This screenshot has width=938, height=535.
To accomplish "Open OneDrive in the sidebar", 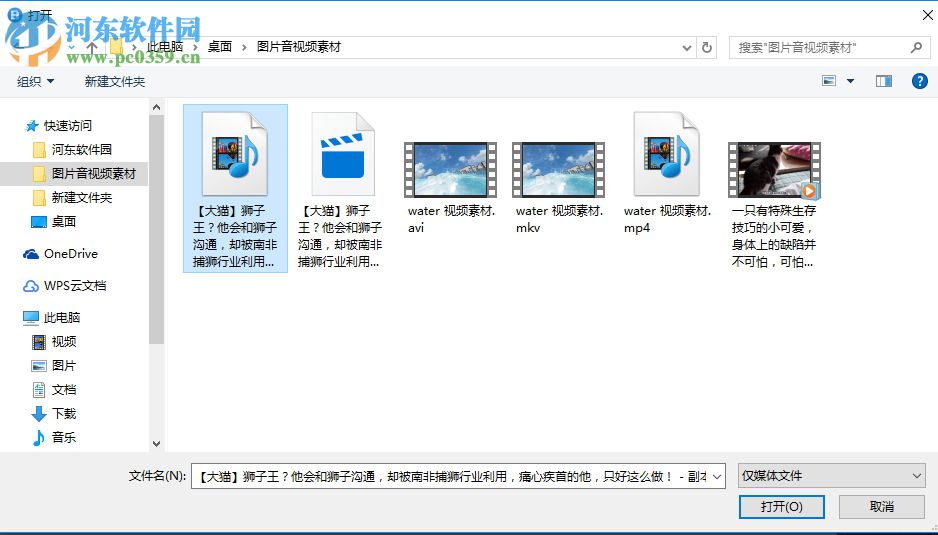I will click(x=71, y=254).
